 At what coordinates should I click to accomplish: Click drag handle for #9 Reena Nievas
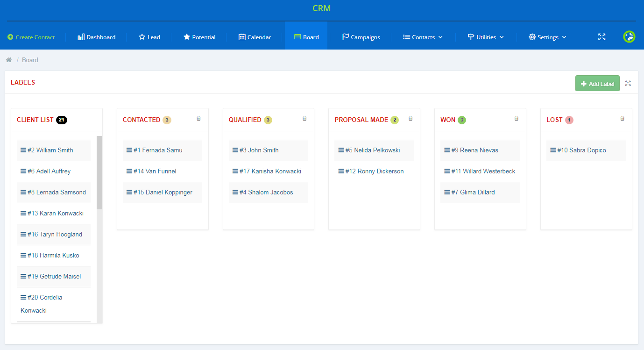[x=447, y=150]
